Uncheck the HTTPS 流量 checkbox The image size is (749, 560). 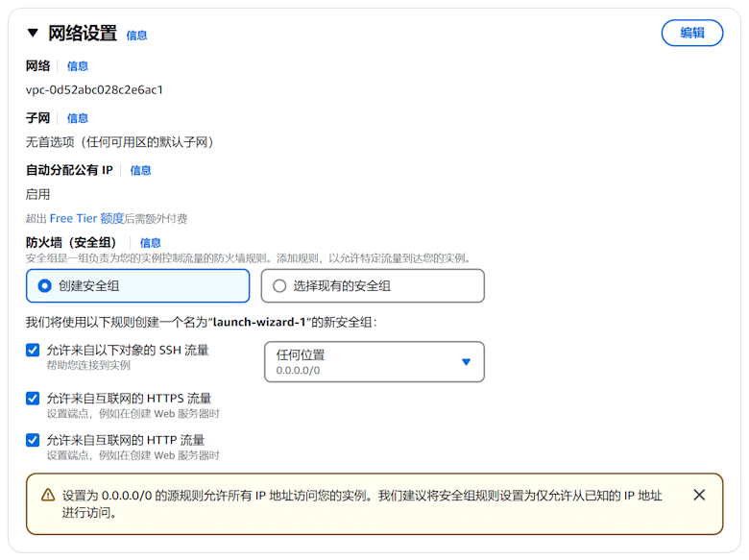tap(34, 399)
